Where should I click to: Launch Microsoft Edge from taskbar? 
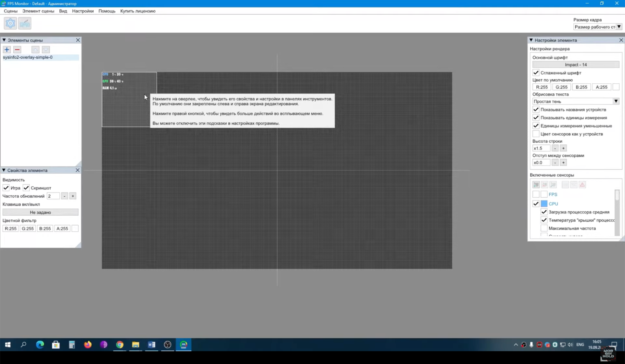40,345
